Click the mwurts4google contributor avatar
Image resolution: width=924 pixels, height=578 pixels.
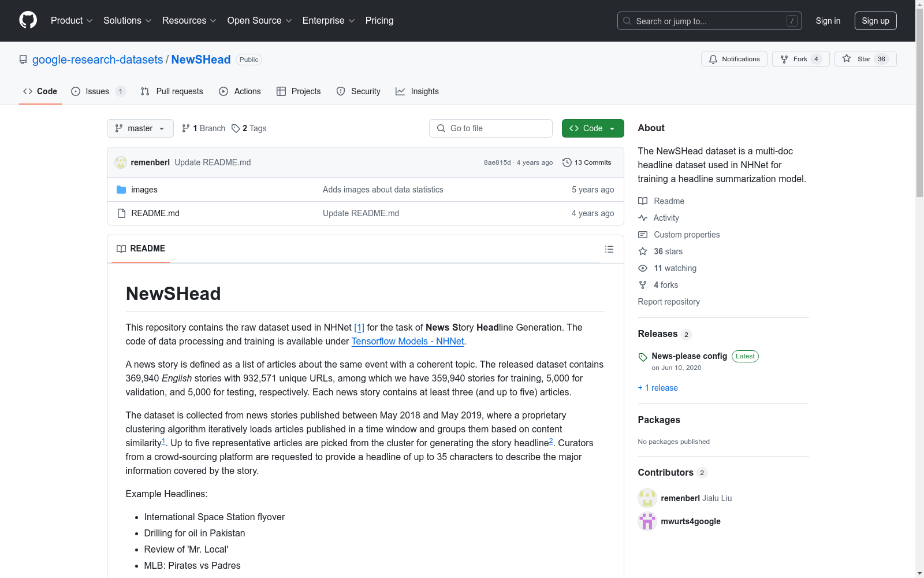click(x=647, y=521)
